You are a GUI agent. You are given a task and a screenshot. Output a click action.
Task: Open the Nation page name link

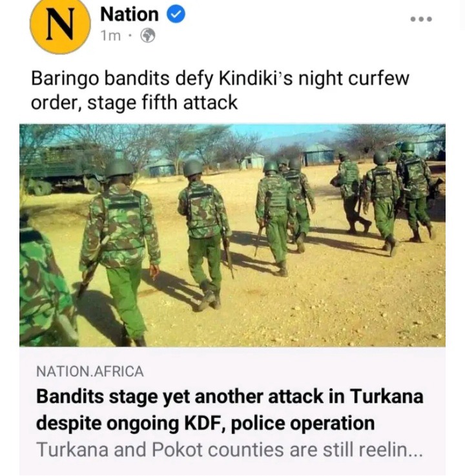129,14
